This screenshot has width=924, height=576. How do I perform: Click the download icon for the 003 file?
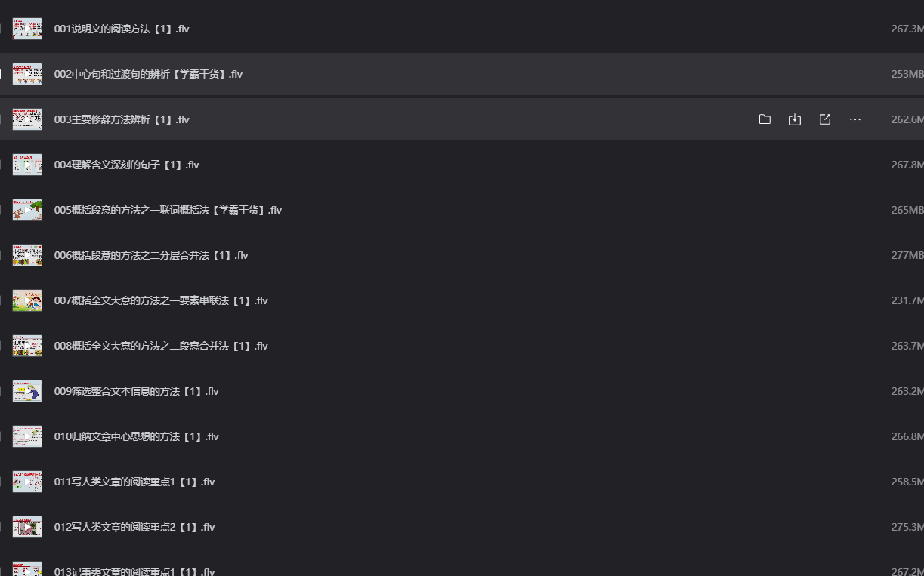[795, 119]
